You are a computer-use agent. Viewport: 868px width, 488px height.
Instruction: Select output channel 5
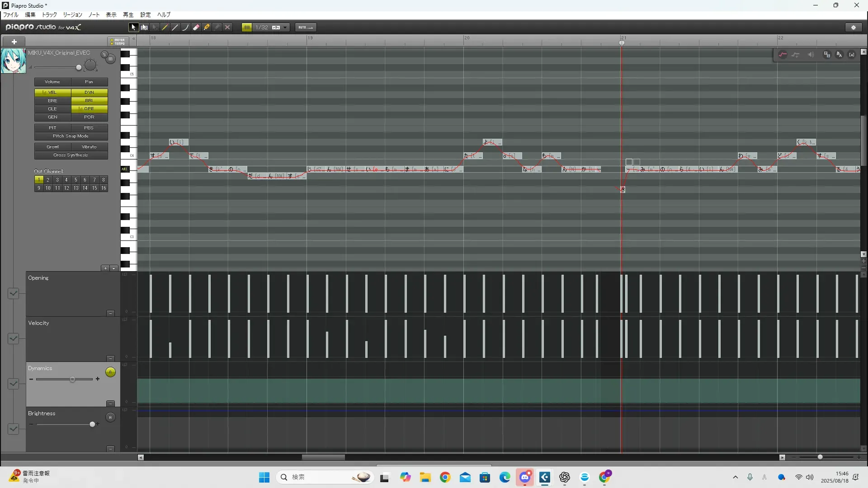[x=75, y=180]
